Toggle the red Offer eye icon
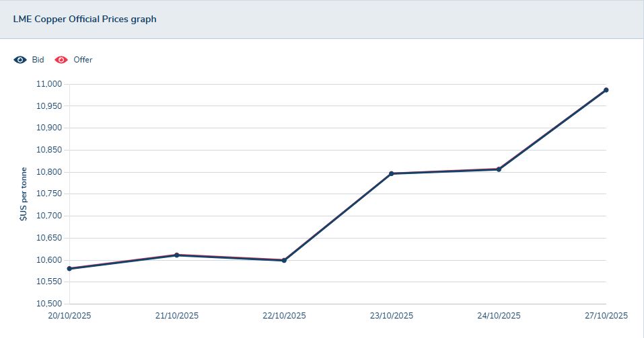This screenshot has width=644, height=338. click(61, 60)
